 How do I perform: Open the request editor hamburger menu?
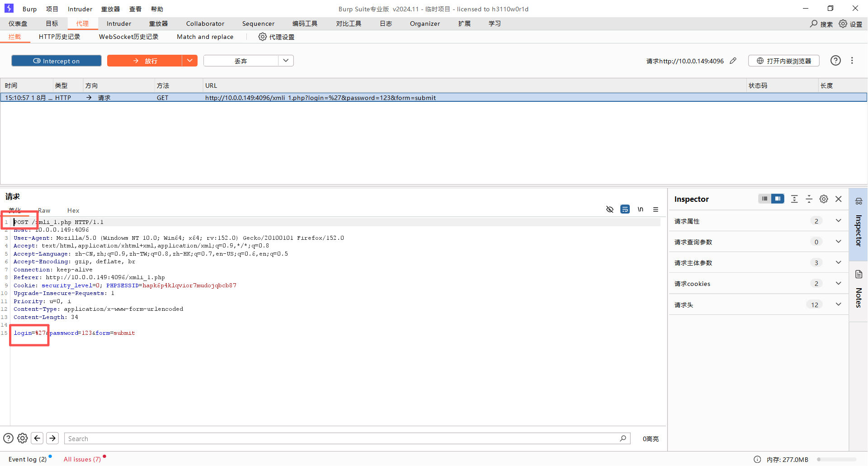click(656, 209)
